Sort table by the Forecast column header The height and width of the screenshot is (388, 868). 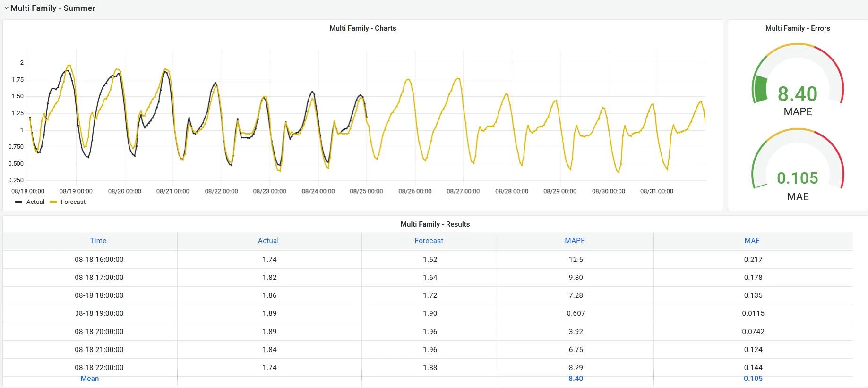[429, 241]
